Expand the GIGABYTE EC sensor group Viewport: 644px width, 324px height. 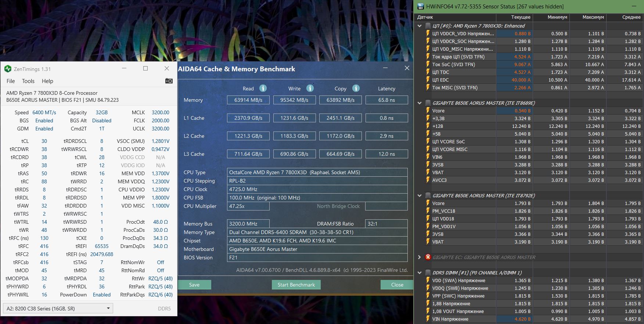coord(420,257)
